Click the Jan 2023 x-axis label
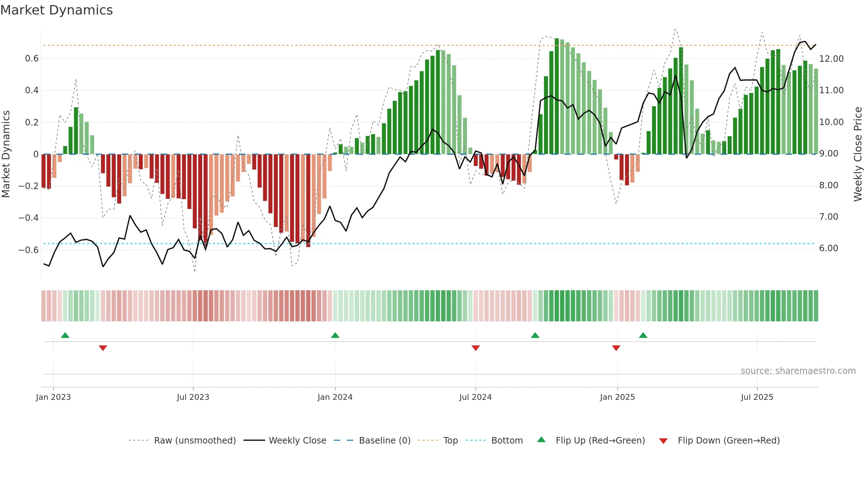Viewport: 868px width, 488px height. [x=54, y=397]
